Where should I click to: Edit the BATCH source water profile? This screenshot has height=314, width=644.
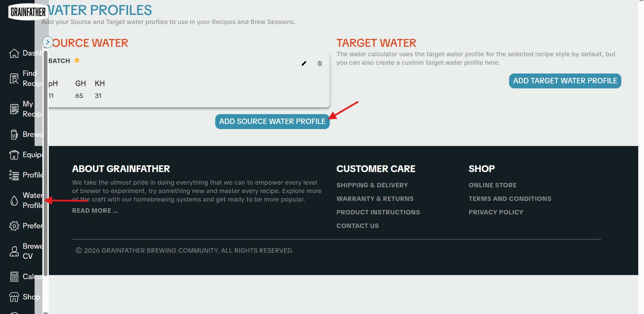304,63
